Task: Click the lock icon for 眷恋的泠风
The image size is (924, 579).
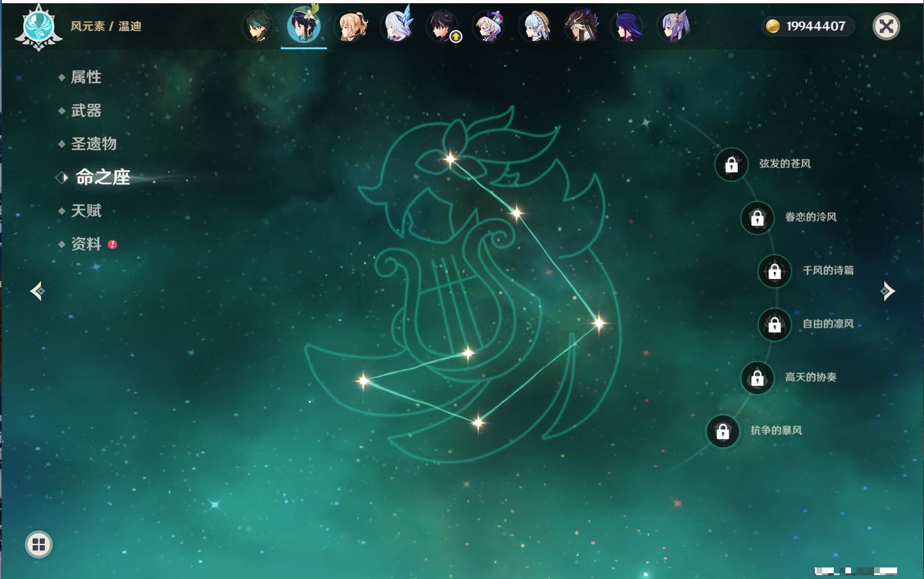Action: click(x=758, y=218)
